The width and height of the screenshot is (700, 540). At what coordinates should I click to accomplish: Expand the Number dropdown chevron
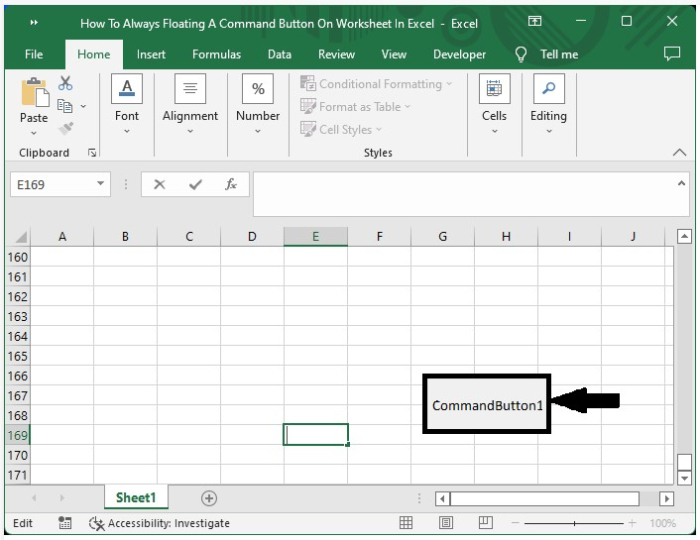pos(258,131)
